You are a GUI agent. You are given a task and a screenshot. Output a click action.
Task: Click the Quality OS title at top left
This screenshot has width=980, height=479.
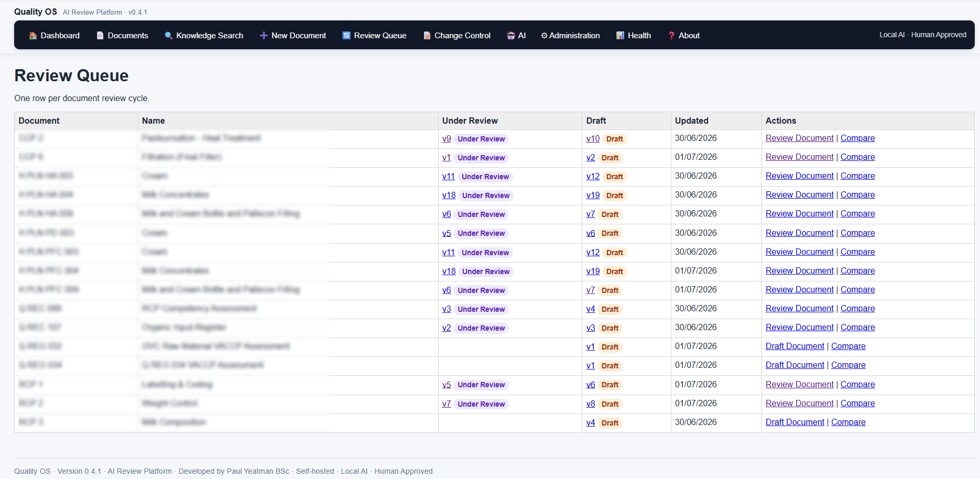(x=36, y=12)
